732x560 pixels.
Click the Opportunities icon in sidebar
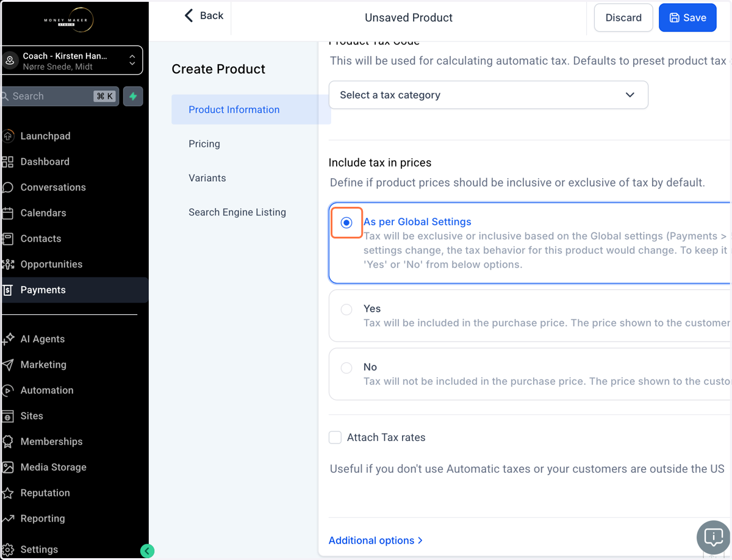[8, 264]
